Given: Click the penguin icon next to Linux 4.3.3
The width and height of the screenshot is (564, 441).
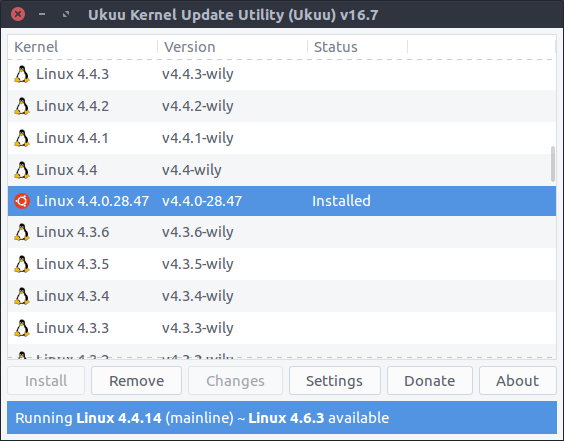Looking at the screenshot, I should coord(22,328).
